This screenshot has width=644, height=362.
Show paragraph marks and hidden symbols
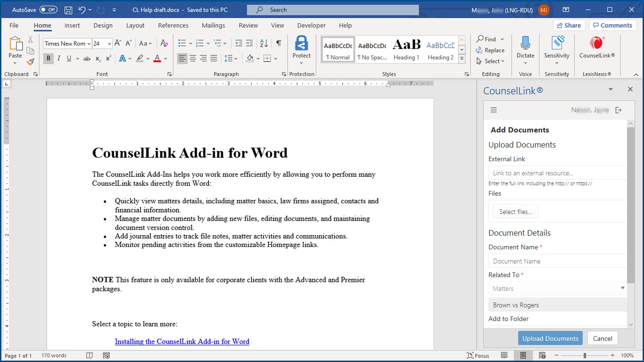pyautogui.click(x=279, y=43)
